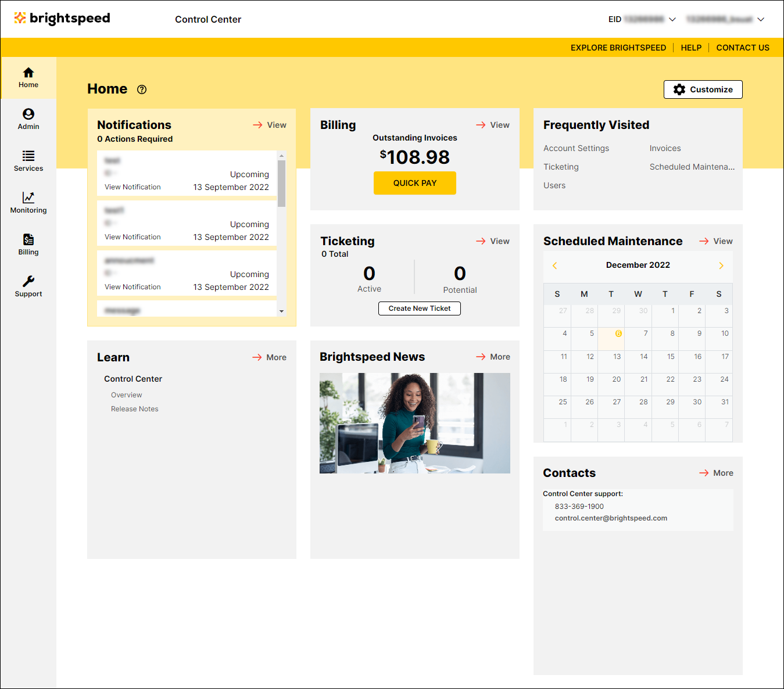Viewport: 784px width, 689px height.
Task: Go to next month in maintenance calendar
Action: pyautogui.click(x=721, y=265)
